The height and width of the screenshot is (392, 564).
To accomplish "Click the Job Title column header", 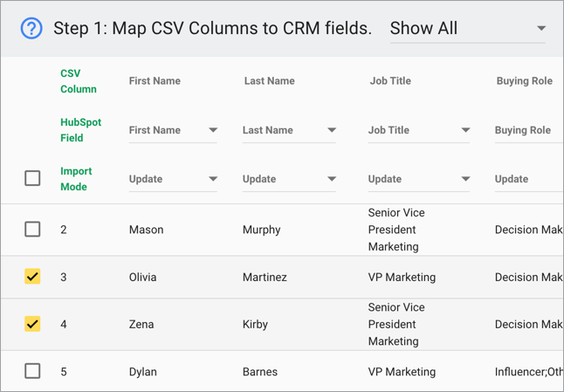I will 389,81.
